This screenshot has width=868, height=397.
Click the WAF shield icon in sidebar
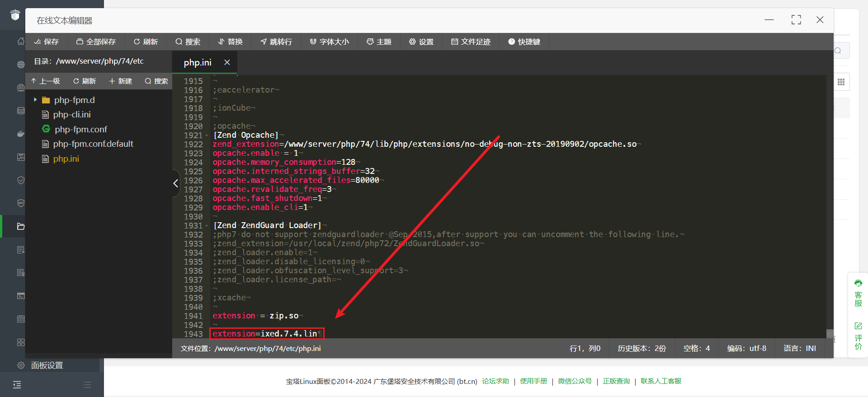click(21, 203)
